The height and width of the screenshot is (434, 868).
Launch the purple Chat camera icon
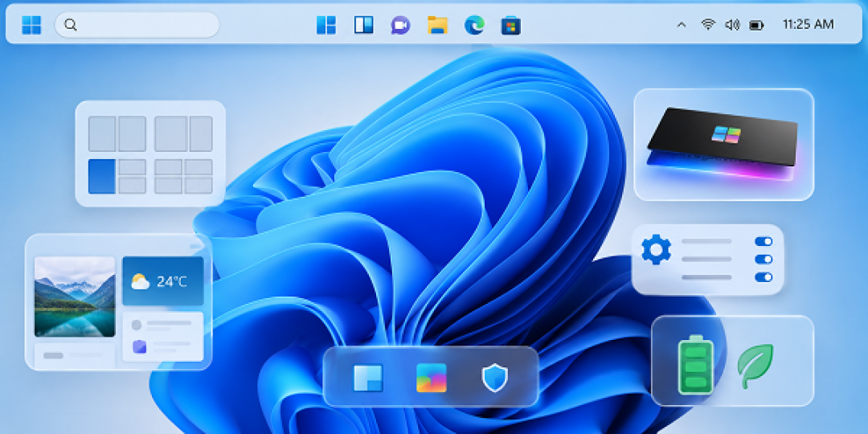pos(400,25)
